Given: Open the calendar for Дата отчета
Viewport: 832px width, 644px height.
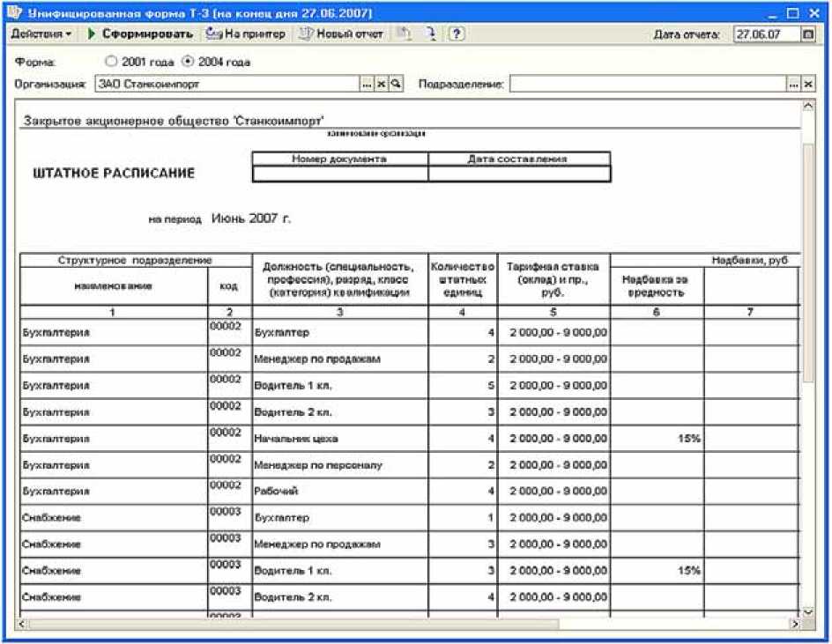Looking at the screenshot, I should tap(807, 34).
